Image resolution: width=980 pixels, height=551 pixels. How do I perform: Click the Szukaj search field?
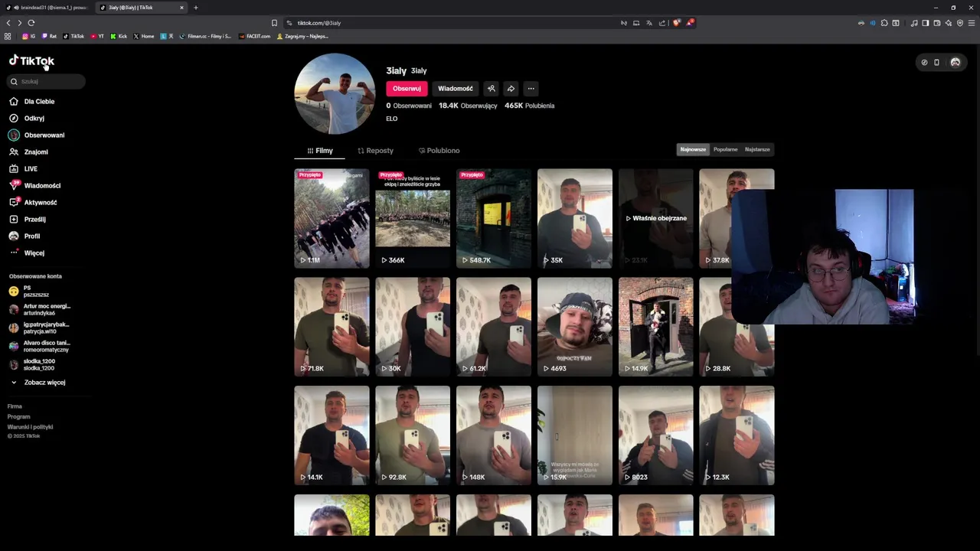[x=46, y=81]
